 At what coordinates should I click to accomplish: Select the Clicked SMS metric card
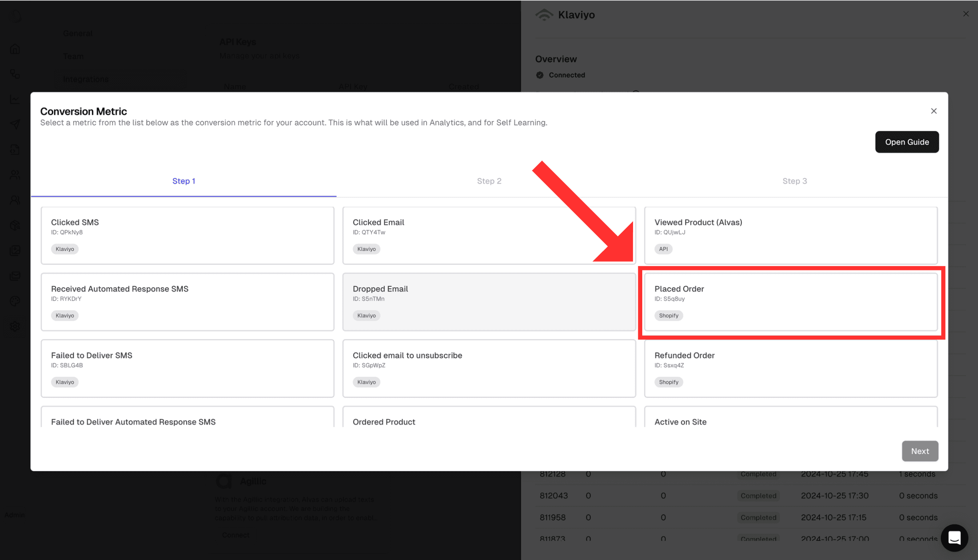coord(187,235)
